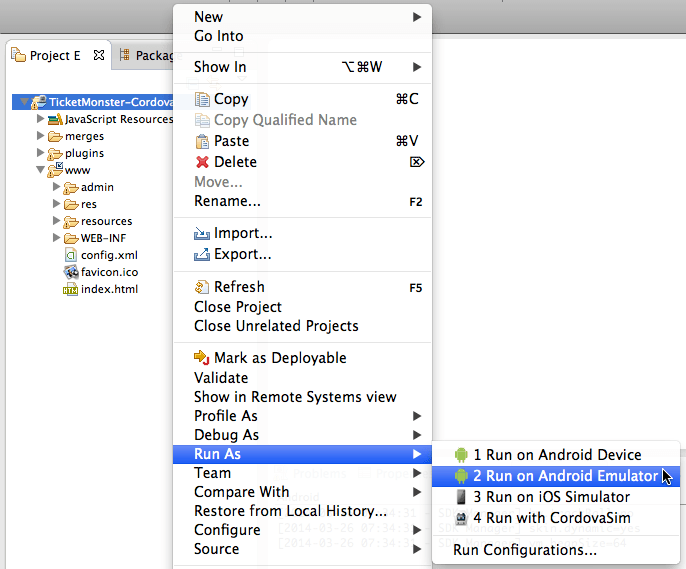Select index.html file
Image resolution: width=686 pixels, height=569 pixels.
pos(109,289)
